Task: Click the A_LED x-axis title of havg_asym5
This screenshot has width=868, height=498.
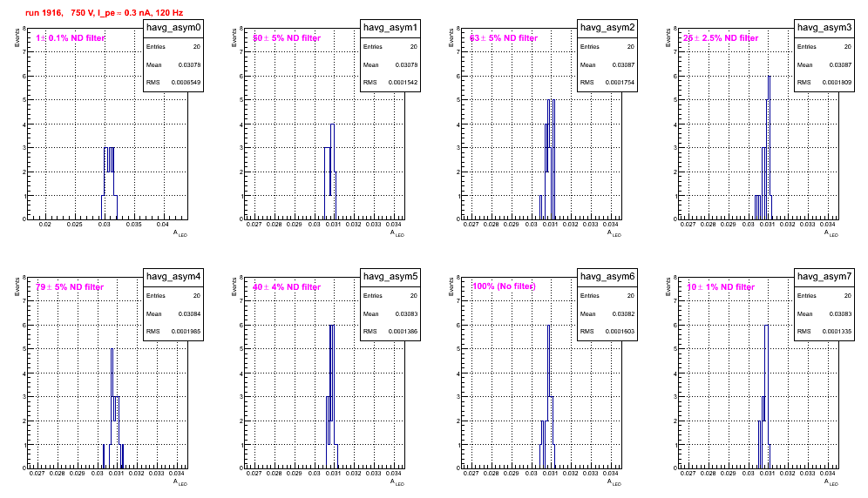Action: [397, 482]
